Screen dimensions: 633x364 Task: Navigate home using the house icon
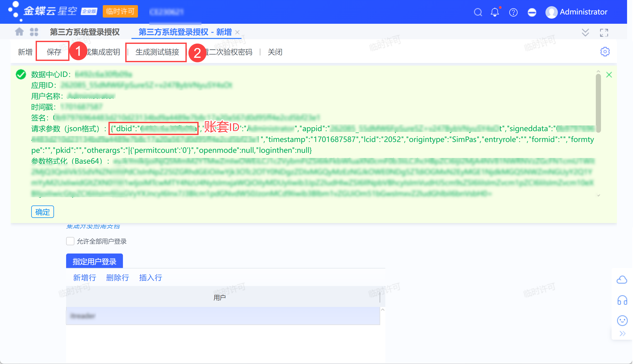[x=19, y=31]
